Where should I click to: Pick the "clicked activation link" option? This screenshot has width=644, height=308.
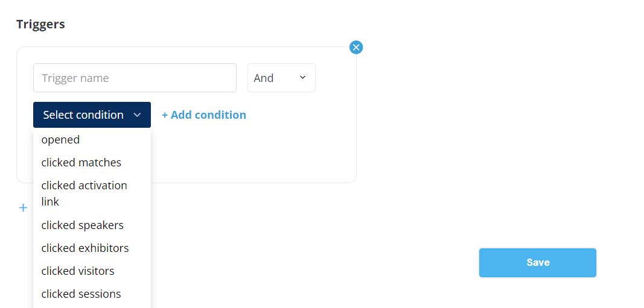tap(84, 193)
